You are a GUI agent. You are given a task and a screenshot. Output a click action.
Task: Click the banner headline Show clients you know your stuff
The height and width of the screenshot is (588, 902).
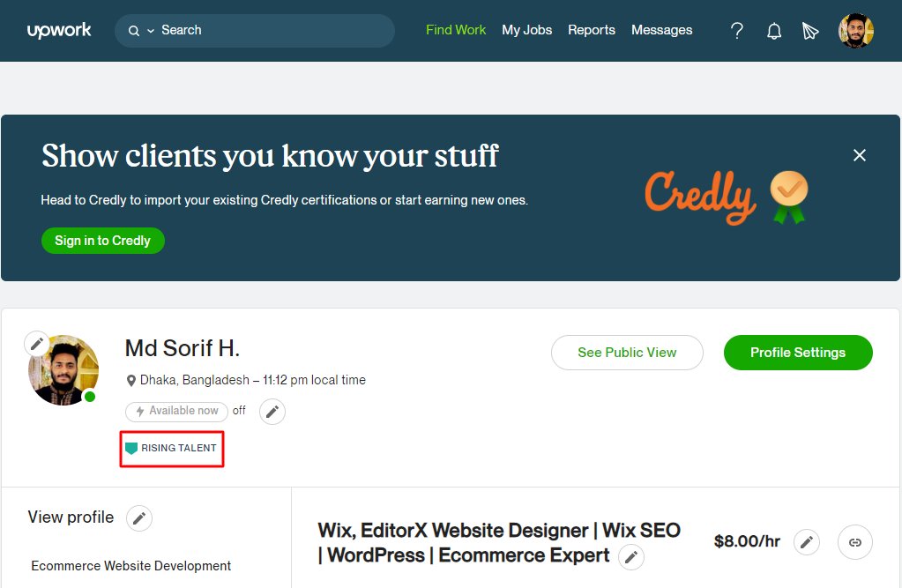tap(270, 156)
